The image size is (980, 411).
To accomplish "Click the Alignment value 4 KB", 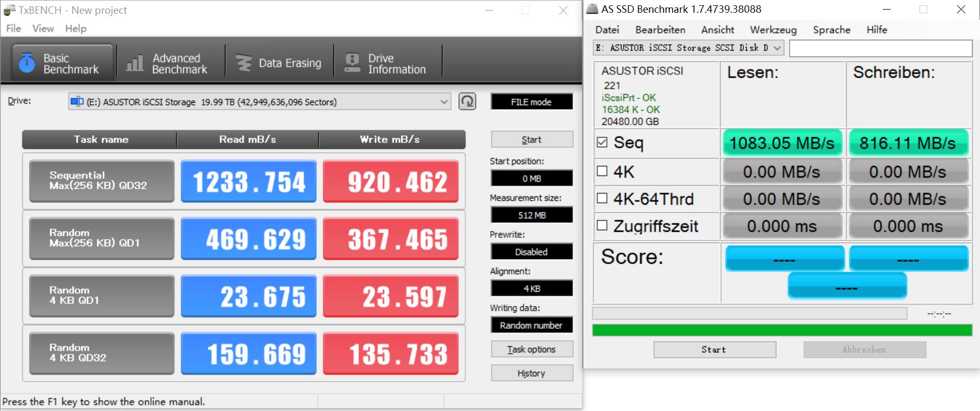I will pos(532,288).
